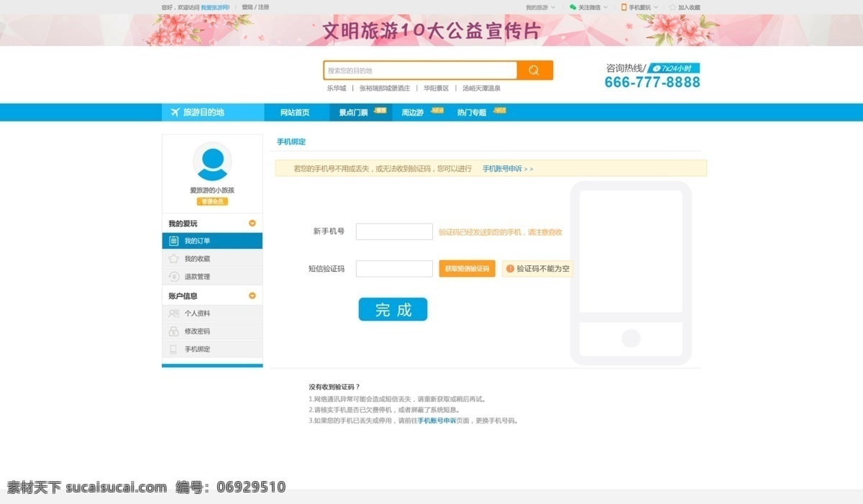Select 个人资料 in the sidebar
863x504 pixels.
click(x=212, y=313)
